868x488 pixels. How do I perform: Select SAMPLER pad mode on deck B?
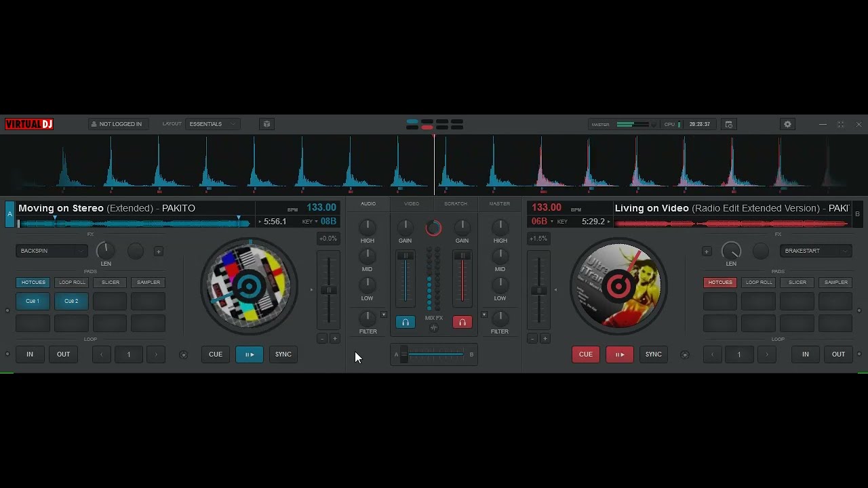835,283
